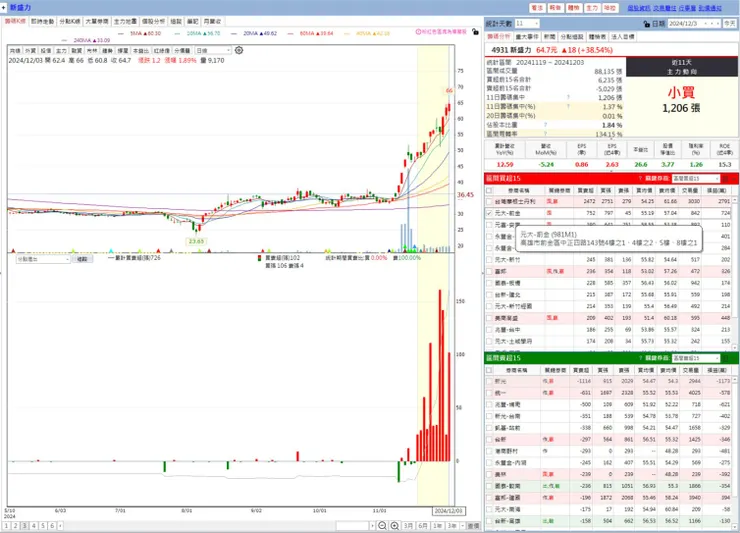
Task: Switch to the 法人目標 tab
Action: pos(623,37)
